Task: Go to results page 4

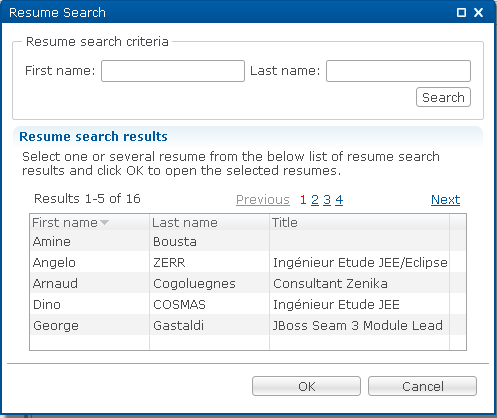Action: 339,200
